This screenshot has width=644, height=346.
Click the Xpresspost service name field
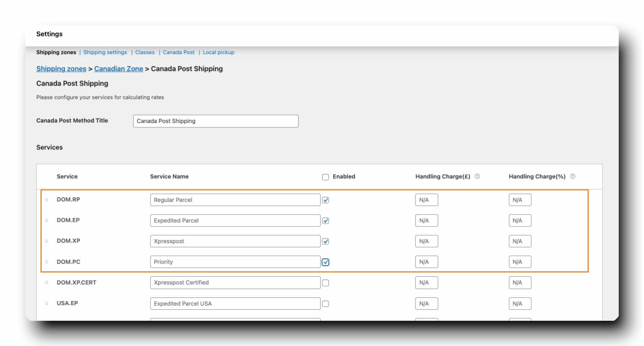pyautogui.click(x=235, y=241)
